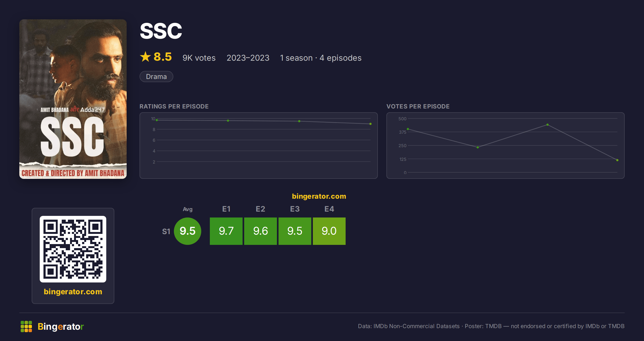Open the SSC poster thumbnail
Screen dimensions: 644x341
[73, 99]
